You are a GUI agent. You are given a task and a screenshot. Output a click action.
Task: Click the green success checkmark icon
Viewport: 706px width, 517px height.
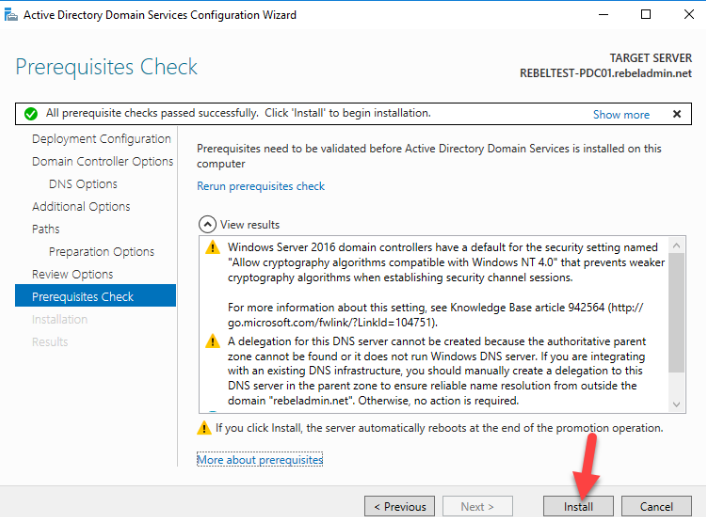pyautogui.click(x=31, y=114)
